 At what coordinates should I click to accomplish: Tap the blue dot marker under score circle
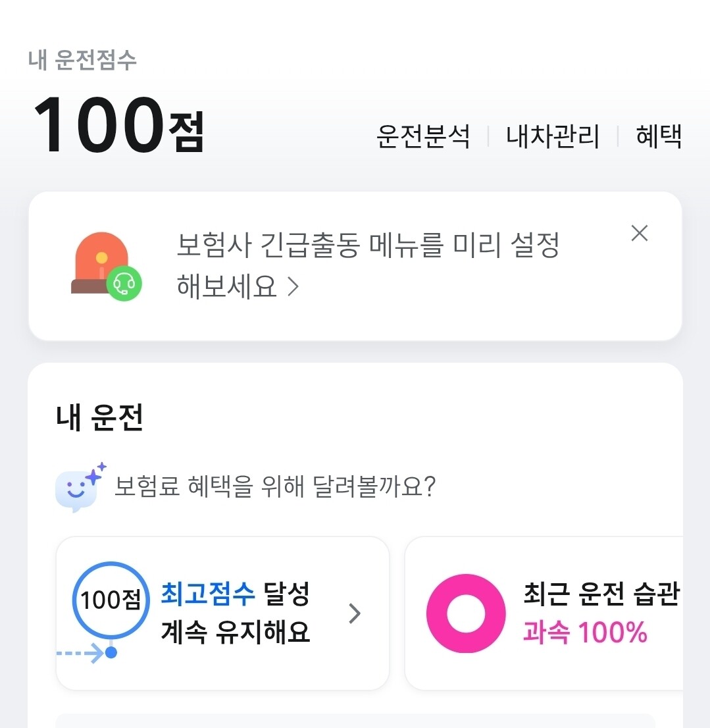click(111, 652)
